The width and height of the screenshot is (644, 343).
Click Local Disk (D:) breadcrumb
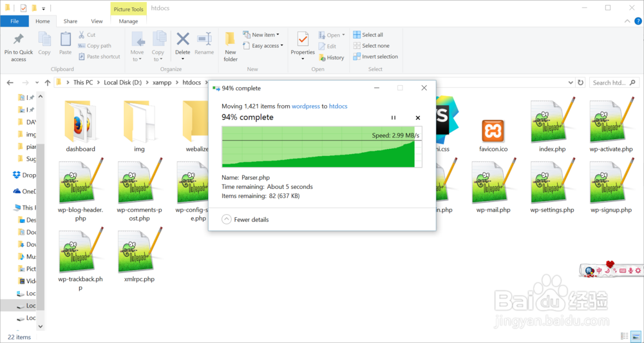click(122, 83)
